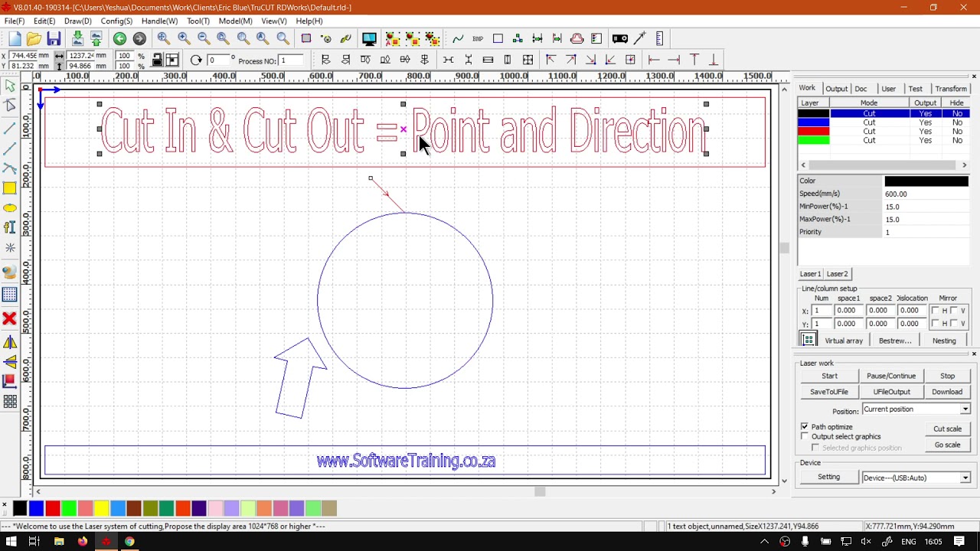Click the align left icon
This screenshot has height=551, width=980.
(325, 60)
